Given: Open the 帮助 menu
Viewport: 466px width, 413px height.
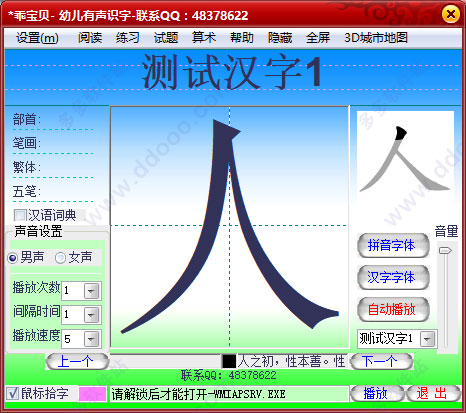Looking at the screenshot, I should coord(242,38).
